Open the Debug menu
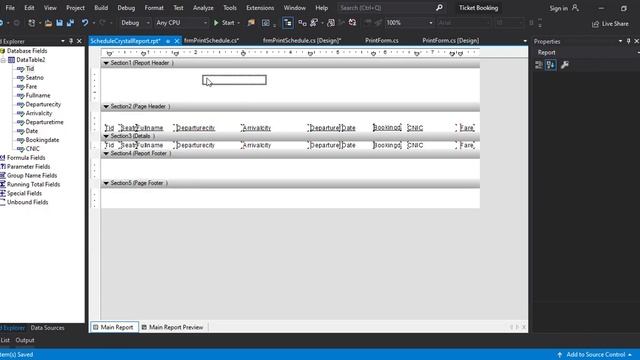 [x=126, y=8]
